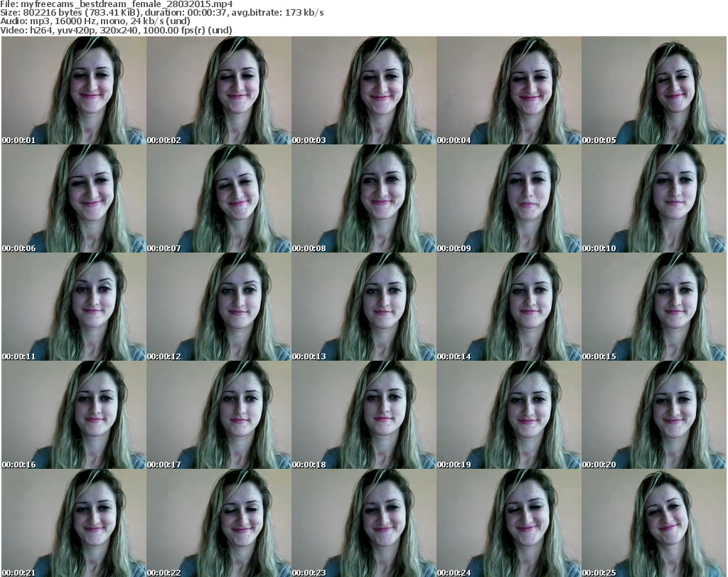Click the File name line in header
The width and height of the screenshot is (728, 577).
pos(117,4)
